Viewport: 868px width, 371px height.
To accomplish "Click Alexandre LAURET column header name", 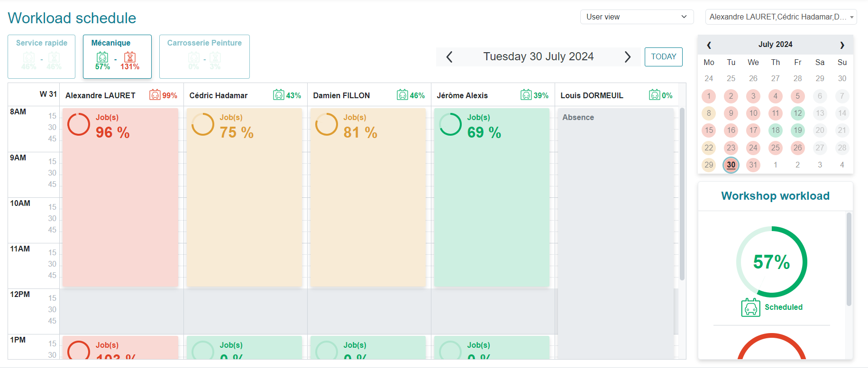I will coord(101,95).
